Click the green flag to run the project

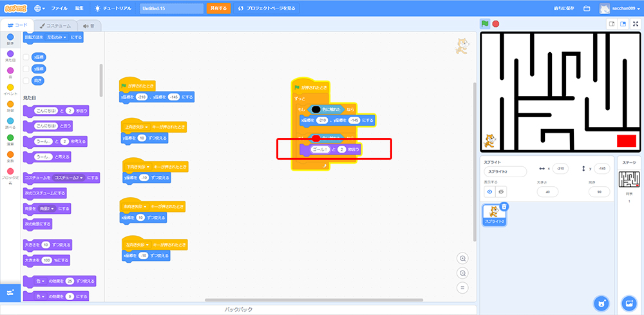coord(485,24)
